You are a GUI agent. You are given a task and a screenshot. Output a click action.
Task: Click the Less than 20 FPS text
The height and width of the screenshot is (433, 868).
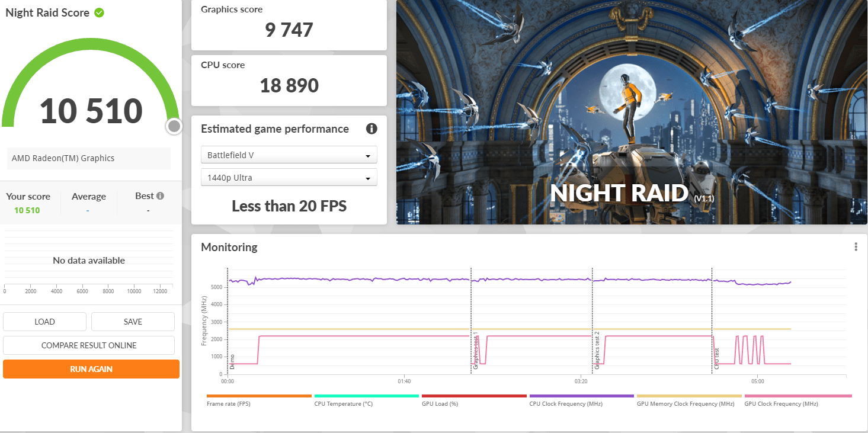point(289,206)
